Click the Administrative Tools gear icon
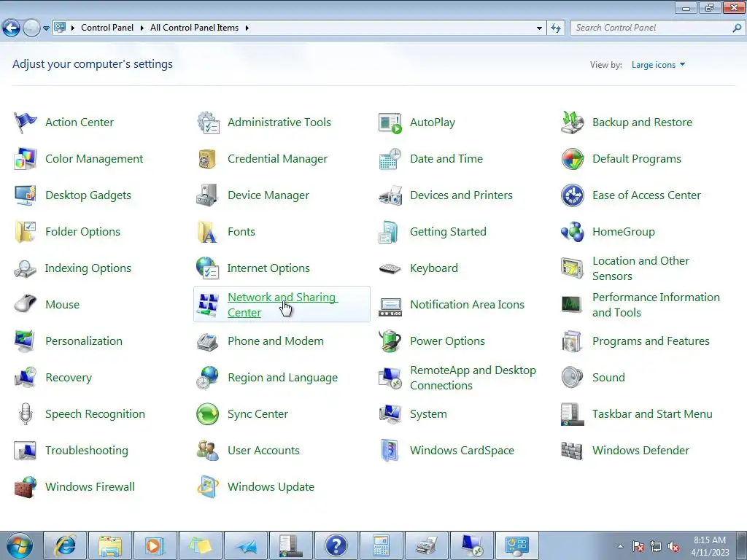747x560 pixels. point(208,122)
